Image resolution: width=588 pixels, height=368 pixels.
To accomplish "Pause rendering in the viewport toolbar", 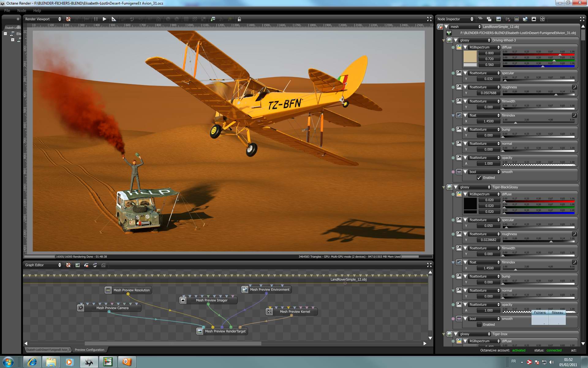I will tap(96, 19).
